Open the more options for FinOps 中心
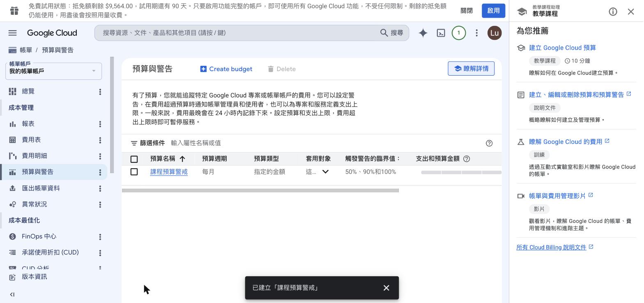644x303 pixels. pyautogui.click(x=100, y=237)
